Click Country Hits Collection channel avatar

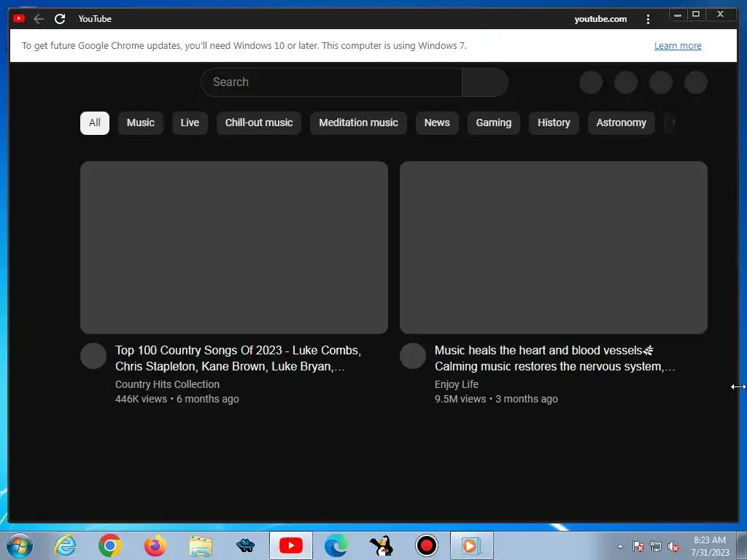coord(93,356)
